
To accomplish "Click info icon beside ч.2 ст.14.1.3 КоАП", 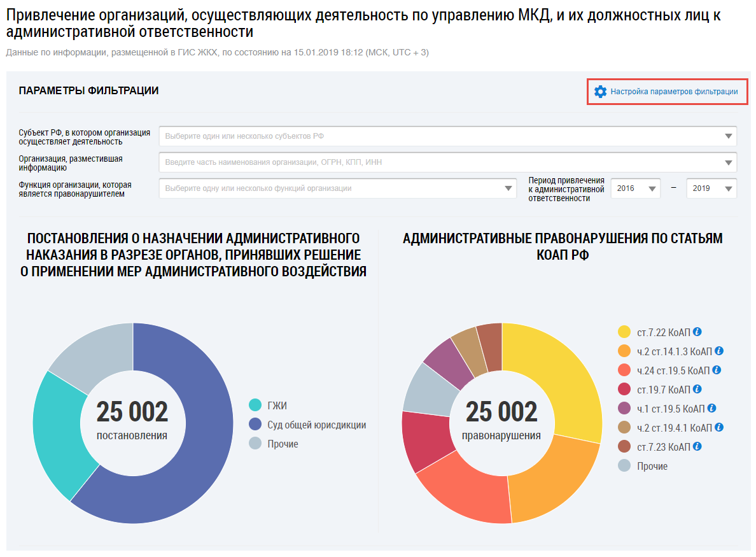I will (719, 351).
